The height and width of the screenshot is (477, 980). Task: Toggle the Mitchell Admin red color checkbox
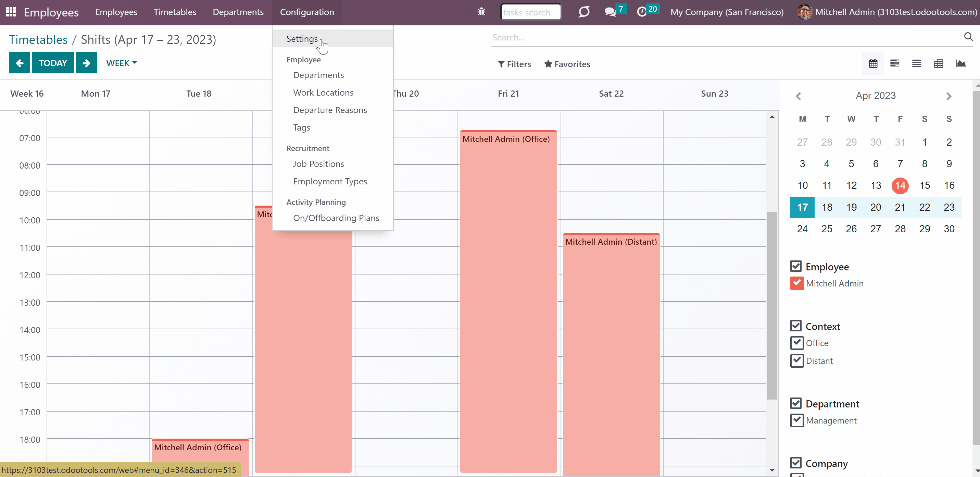pyautogui.click(x=796, y=283)
